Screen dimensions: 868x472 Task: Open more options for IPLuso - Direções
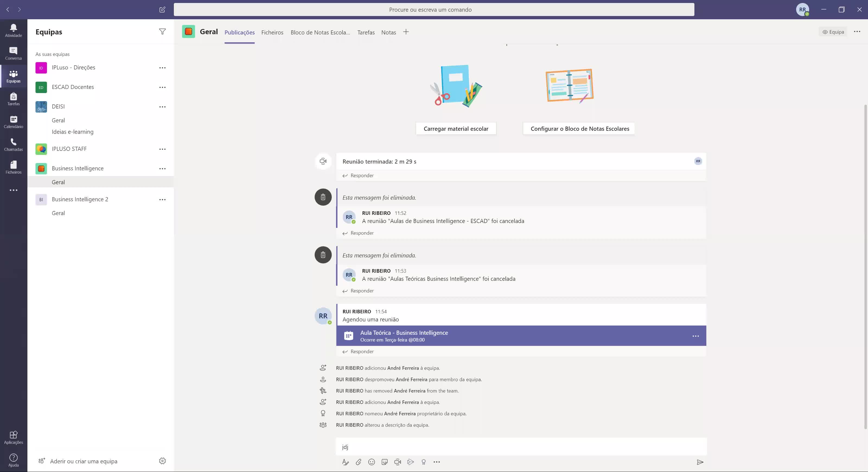(162, 68)
